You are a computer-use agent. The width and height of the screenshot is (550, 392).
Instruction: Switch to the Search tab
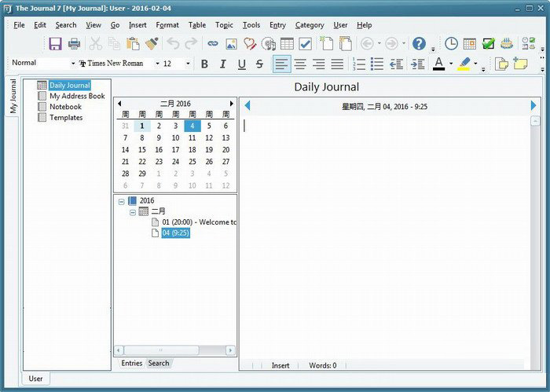(x=159, y=363)
